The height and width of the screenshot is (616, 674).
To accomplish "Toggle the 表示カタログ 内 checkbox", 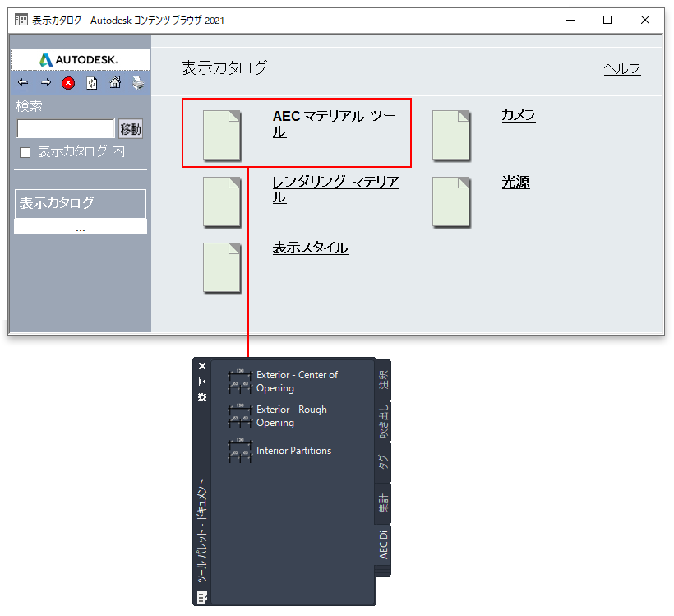I will [x=25, y=152].
